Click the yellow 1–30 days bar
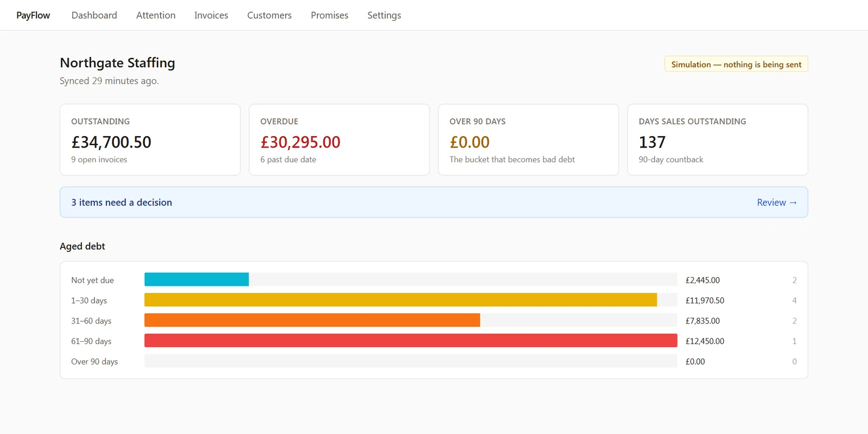The height and width of the screenshot is (434, 868). tap(400, 299)
